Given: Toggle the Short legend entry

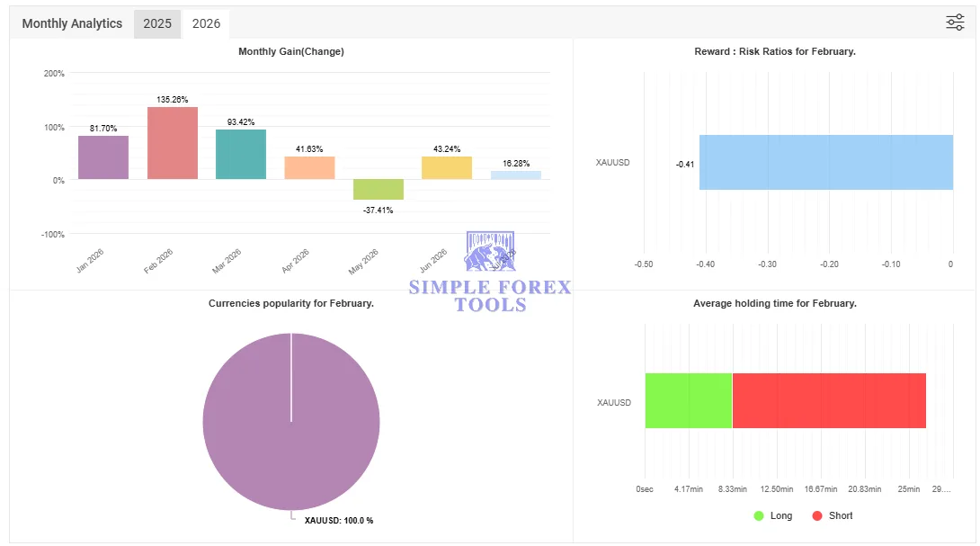Looking at the screenshot, I should [832, 515].
